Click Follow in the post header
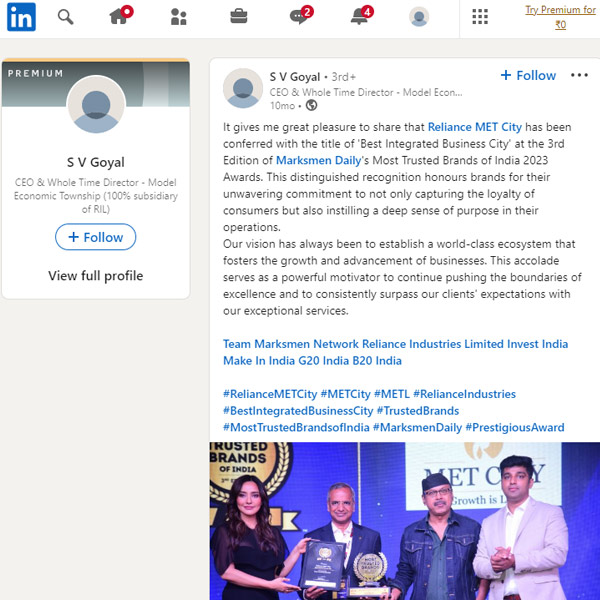The image size is (600, 600). click(x=528, y=75)
